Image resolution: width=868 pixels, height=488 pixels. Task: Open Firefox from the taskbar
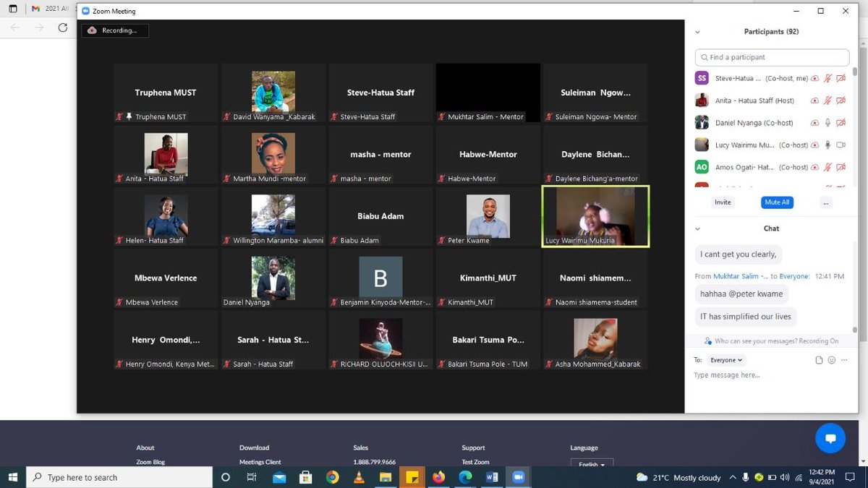[438, 477]
